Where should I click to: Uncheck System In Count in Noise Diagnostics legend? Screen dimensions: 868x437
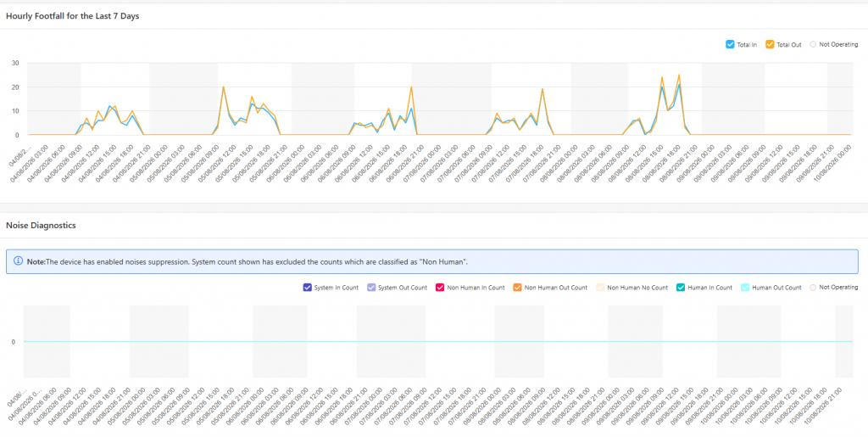click(307, 288)
